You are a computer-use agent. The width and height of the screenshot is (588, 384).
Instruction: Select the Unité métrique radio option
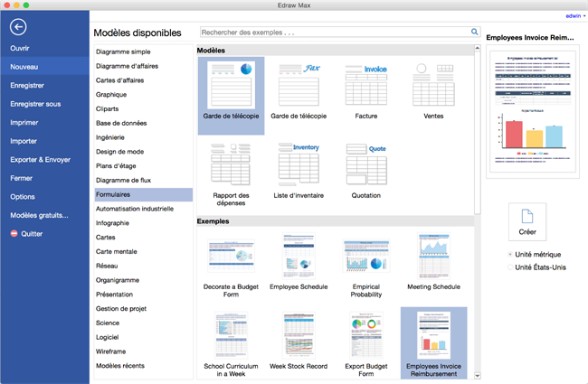[x=510, y=255]
